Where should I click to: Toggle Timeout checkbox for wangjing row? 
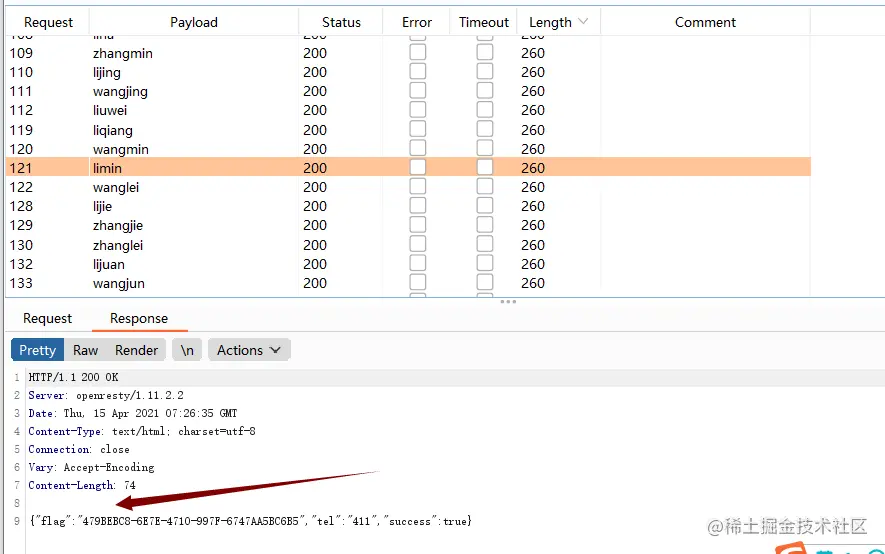click(x=484, y=91)
